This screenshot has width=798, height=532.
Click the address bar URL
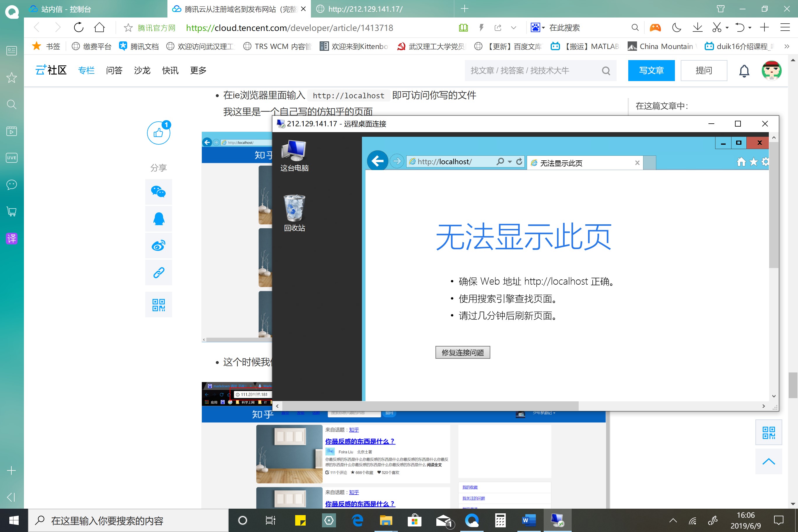[x=289, y=28]
